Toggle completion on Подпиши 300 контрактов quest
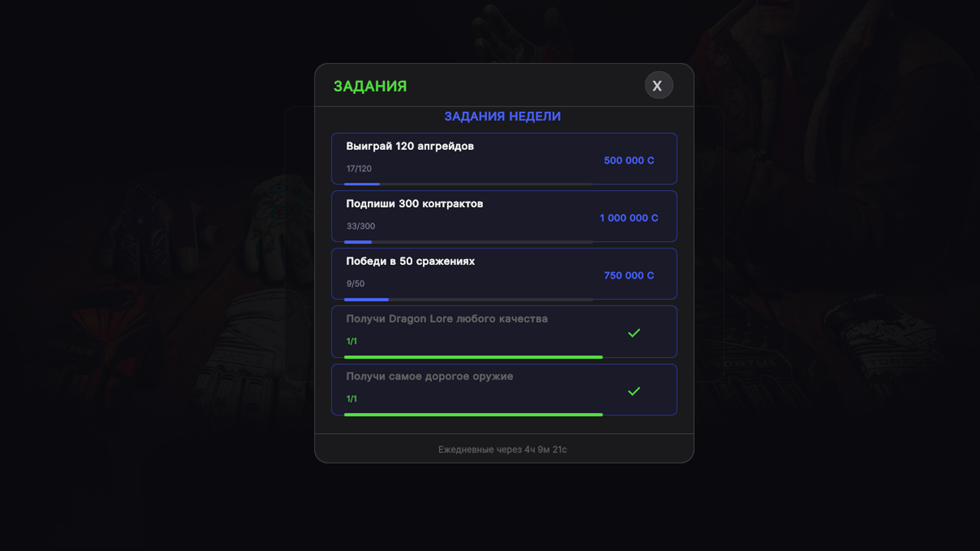 [x=504, y=216]
